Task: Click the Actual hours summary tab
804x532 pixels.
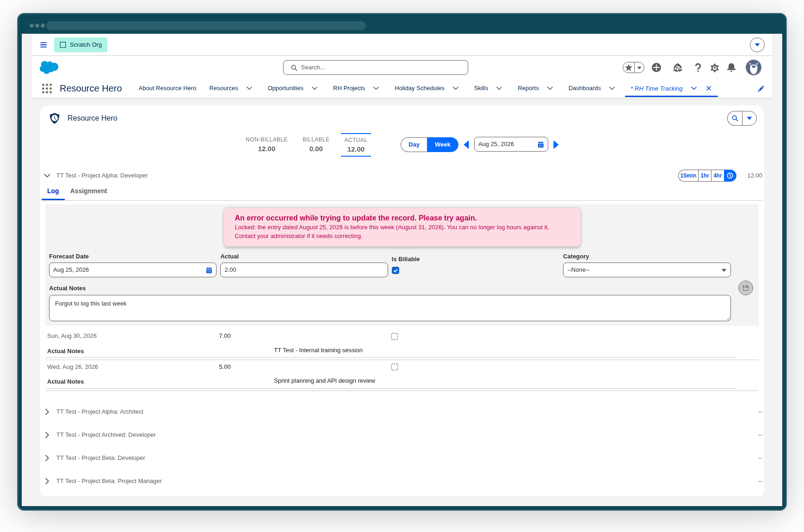Action: (356, 145)
